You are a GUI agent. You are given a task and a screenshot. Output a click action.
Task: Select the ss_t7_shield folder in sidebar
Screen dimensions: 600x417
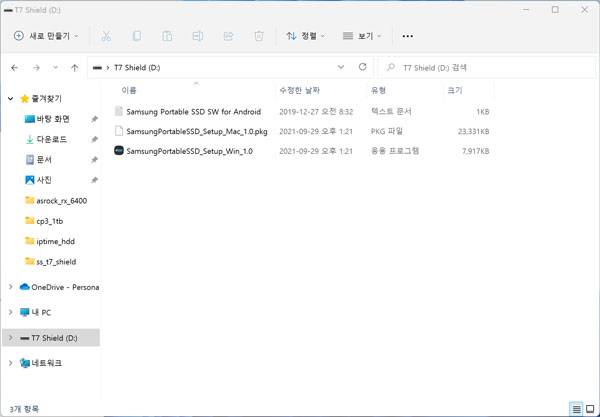[54, 261]
